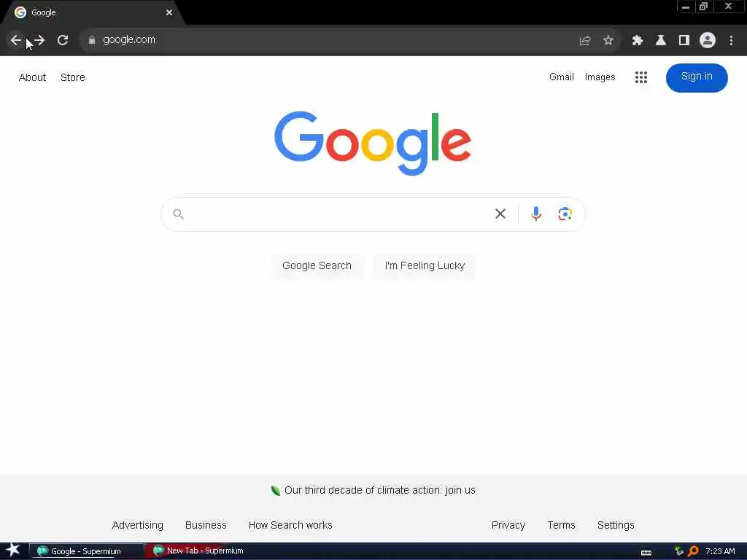Search by image with Google Lens icon

tap(565, 214)
